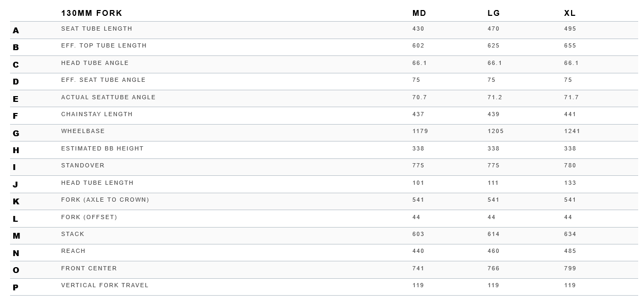Image resolution: width=644 pixels, height=302 pixels.
Task: Click the 130MM FORK table heading
Action: [91, 13]
